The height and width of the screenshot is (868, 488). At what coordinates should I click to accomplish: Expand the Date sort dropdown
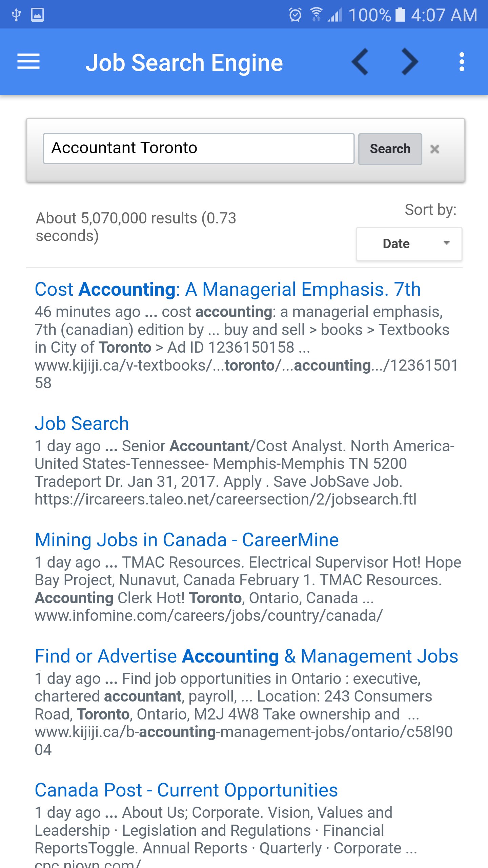pyautogui.click(x=409, y=244)
